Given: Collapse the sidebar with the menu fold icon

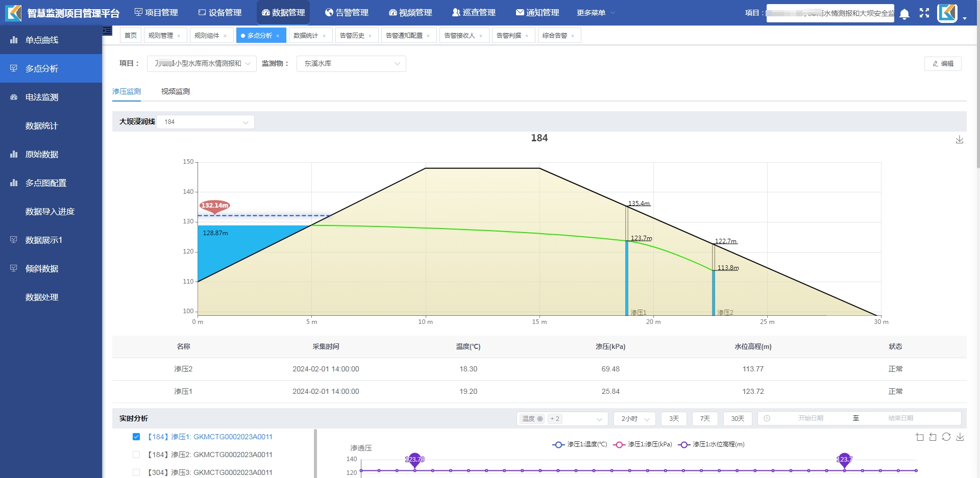Looking at the screenshot, I should [x=107, y=31].
